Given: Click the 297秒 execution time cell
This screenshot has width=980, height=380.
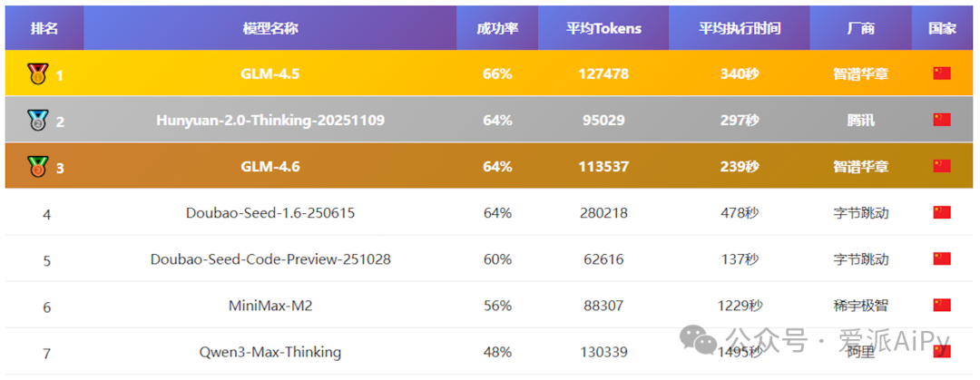Looking at the screenshot, I should (740, 120).
